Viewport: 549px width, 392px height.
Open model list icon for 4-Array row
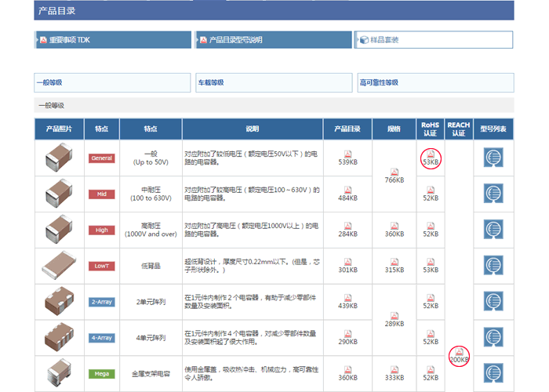493,337
